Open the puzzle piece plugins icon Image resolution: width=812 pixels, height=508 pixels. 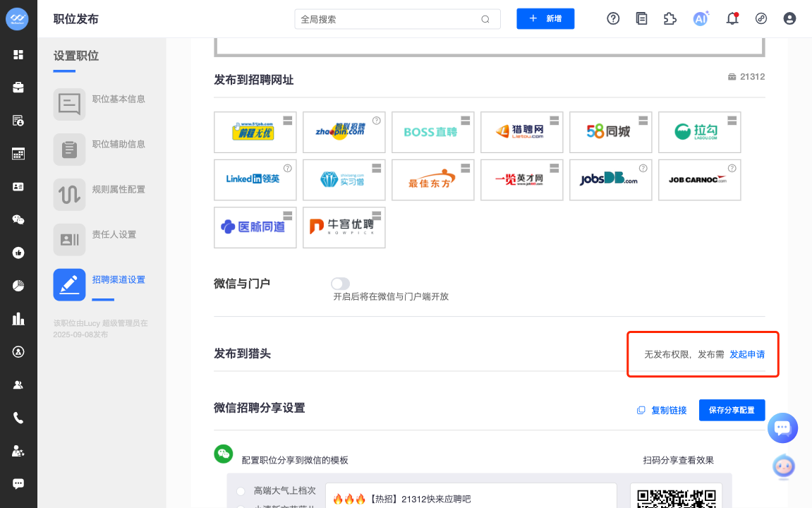[x=670, y=18]
